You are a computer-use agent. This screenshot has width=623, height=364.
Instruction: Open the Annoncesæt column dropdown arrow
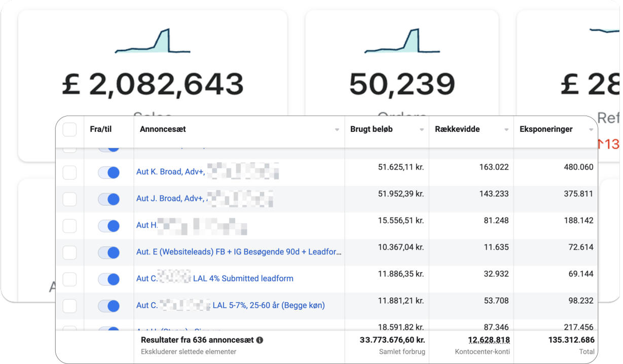coord(337,130)
